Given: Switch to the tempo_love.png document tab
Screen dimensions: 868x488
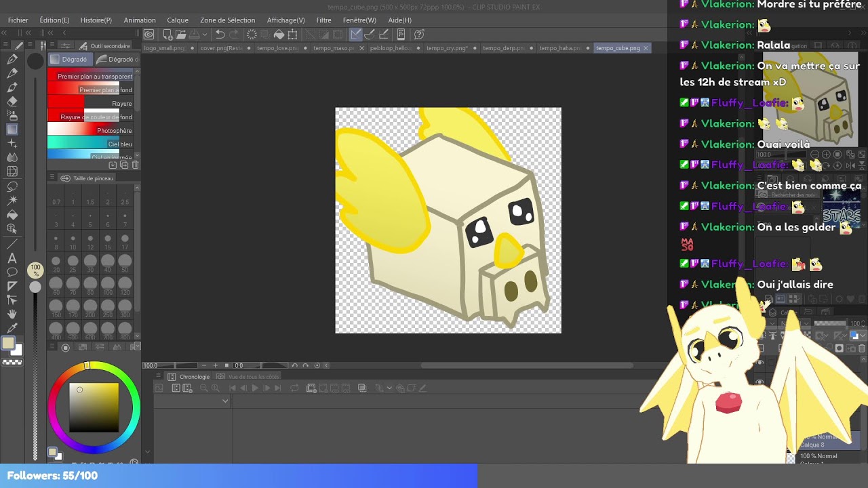Looking at the screenshot, I should (x=278, y=48).
